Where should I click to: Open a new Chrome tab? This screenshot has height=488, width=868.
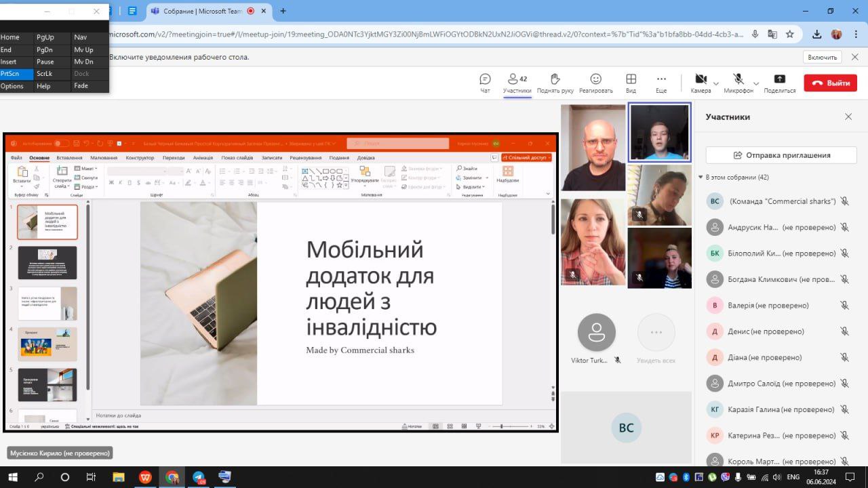[x=283, y=11]
